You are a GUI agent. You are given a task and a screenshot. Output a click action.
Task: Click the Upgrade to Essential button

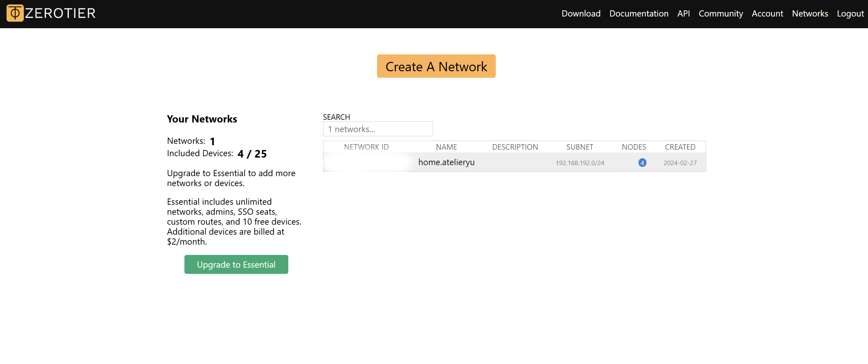(236, 265)
